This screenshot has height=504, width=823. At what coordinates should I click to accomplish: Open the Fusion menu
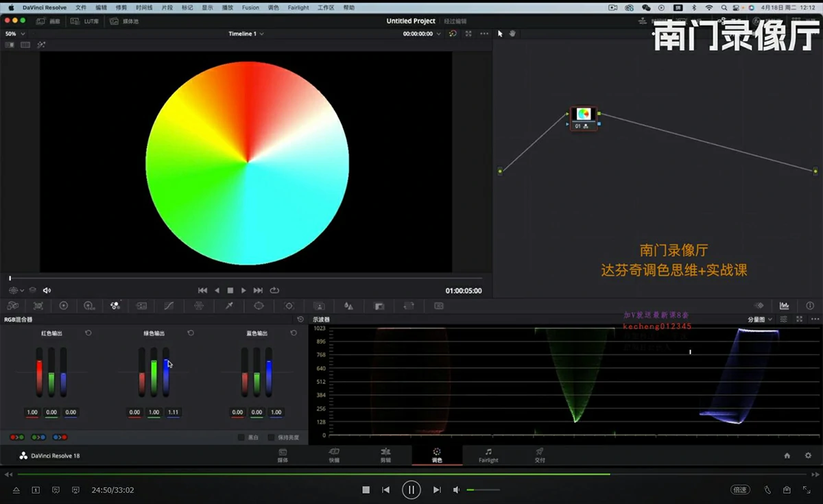pyautogui.click(x=250, y=8)
